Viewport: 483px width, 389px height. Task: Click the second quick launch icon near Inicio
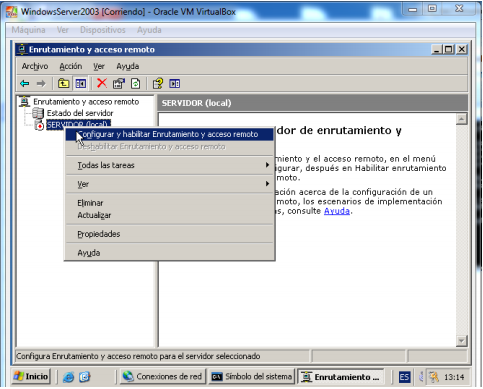click(x=85, y=377)
